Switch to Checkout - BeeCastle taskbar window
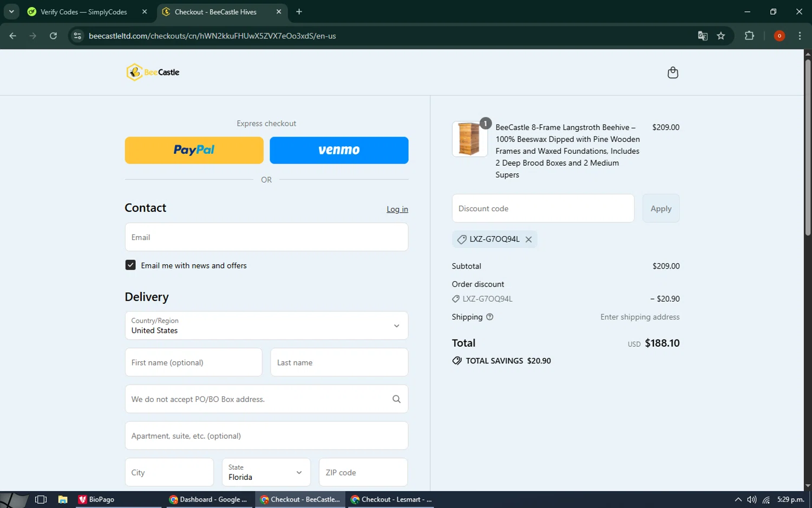This screenshot has height=508, width=812. click(x=300, y=499)
